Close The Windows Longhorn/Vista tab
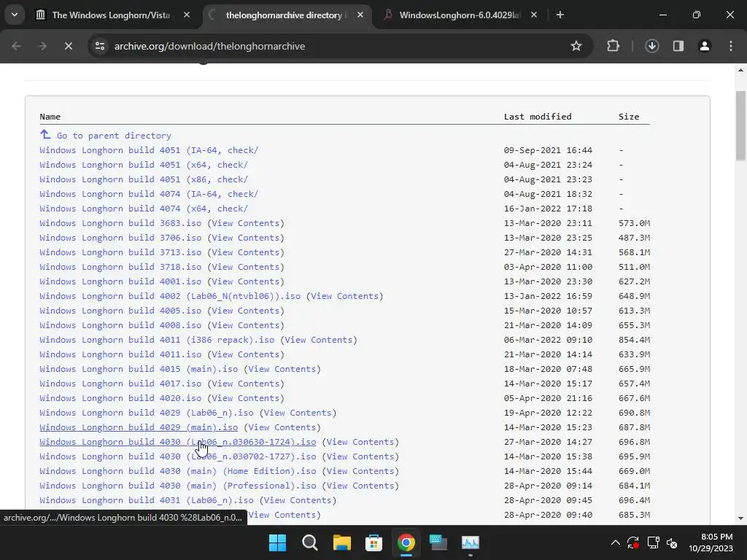Screen dimensions: 747x560 pyautogui.click(x=187, y=15)
